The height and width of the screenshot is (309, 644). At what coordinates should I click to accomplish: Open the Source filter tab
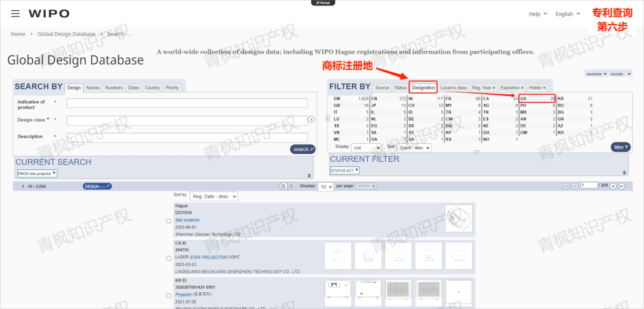[382, 88]
